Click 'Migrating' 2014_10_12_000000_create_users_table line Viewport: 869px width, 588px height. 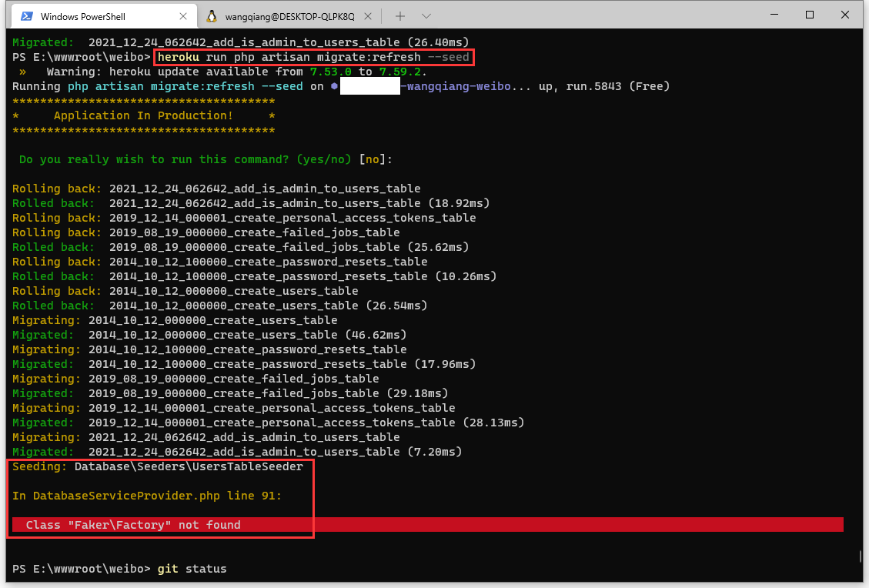(175, 320)
